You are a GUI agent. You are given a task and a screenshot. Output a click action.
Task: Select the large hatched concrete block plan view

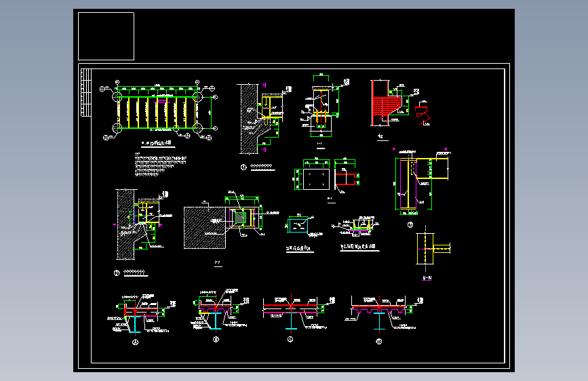point(205,228)
